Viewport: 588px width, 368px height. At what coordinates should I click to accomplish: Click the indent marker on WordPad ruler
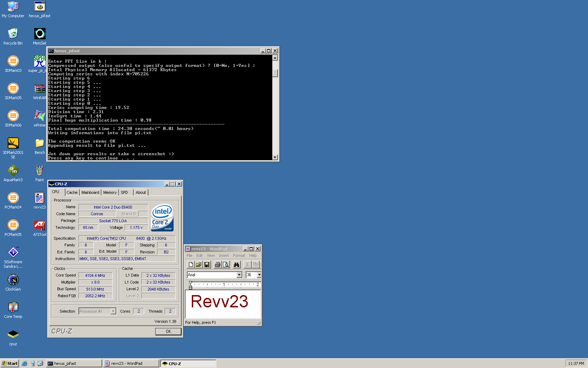click(x=190, y=285)
